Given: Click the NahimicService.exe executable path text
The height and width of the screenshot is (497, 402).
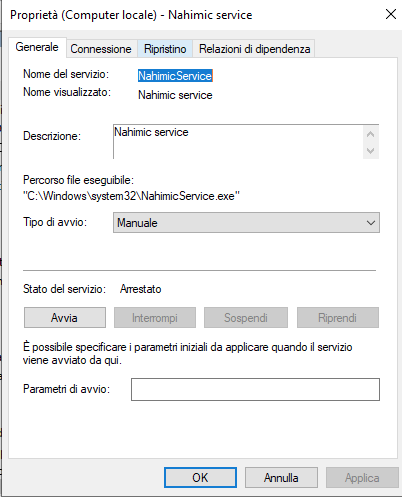Looking at the screenshot, I should (x=131, y=196).
